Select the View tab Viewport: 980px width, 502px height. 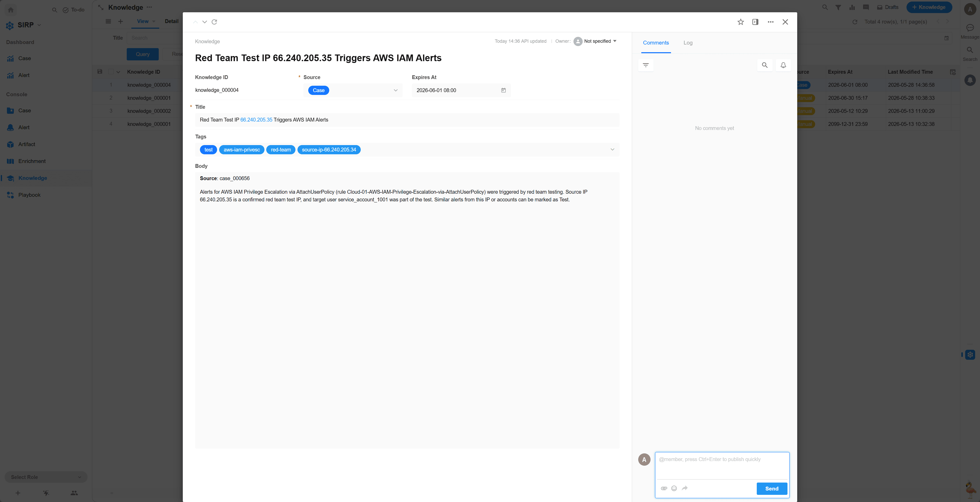click(x=143, y=22)
